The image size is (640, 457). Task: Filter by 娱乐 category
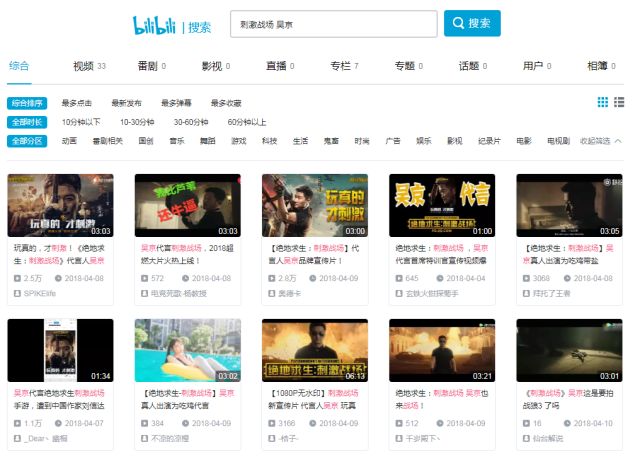[x=424, y=141]
